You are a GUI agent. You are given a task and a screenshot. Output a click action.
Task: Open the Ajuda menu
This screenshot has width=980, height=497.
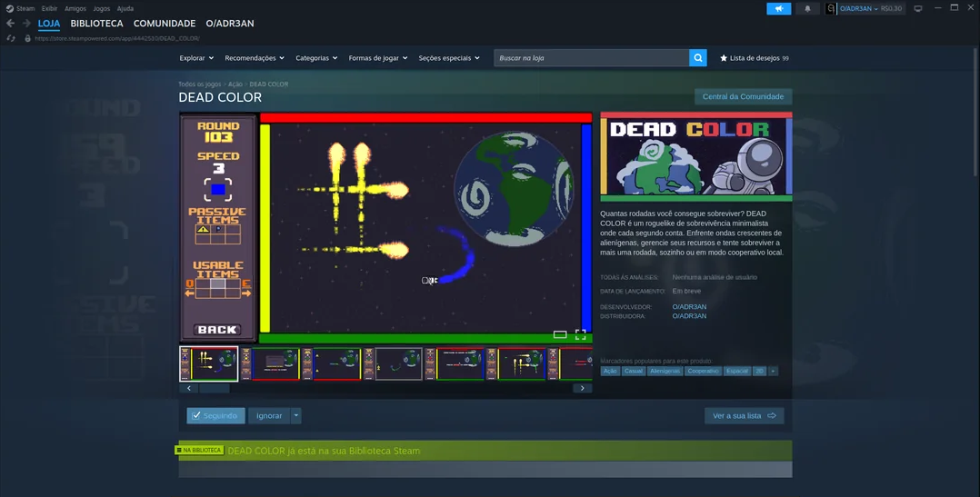click(x=125, y=9)
